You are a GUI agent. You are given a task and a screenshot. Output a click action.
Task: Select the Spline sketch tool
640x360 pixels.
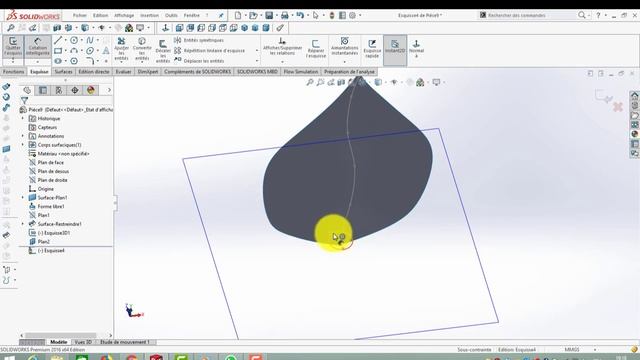coord(90,40)
